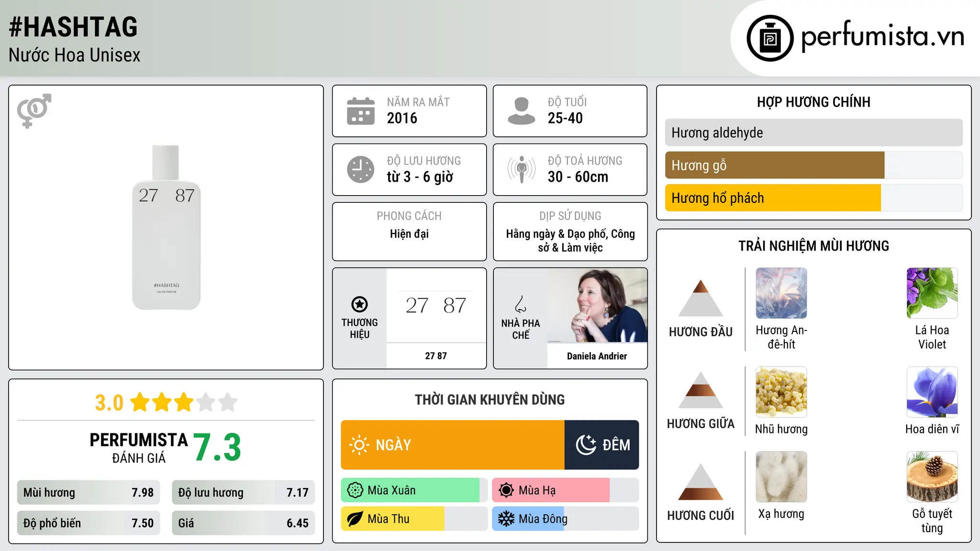Click the age range value '25-40'

click(x=565, y=118)
